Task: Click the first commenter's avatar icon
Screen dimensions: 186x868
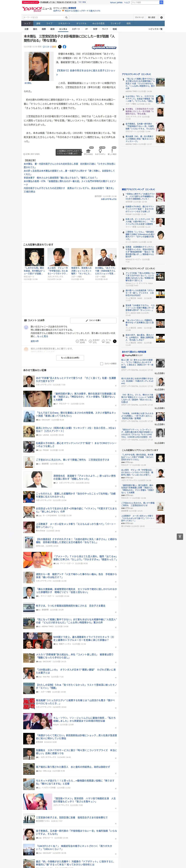Action: tap(26, 327)
